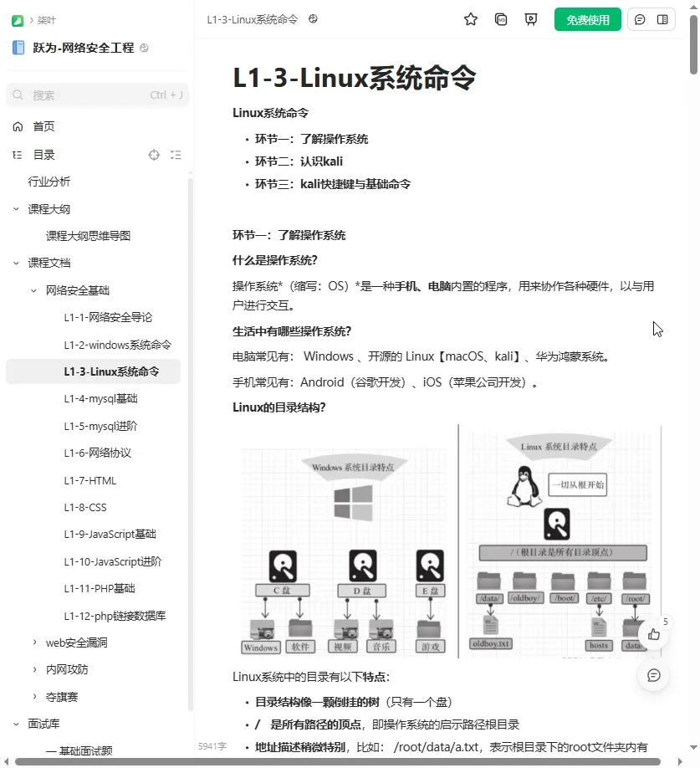700x768 pixels.
Task: Click the home icon beside 首页
Action: point(18,127)
